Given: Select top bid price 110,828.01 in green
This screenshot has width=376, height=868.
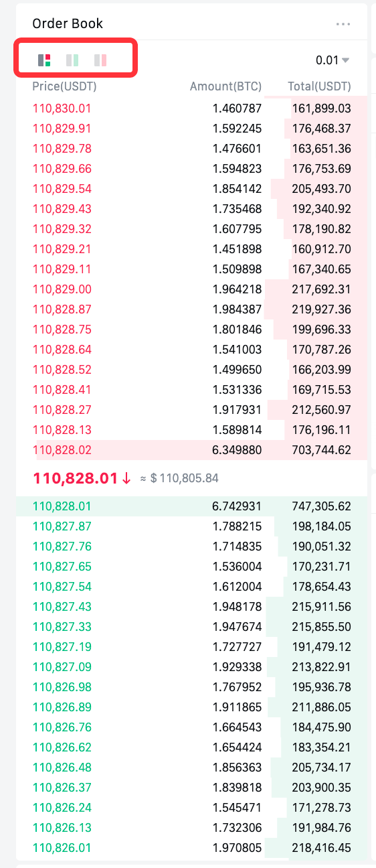Looking at the screenshot, I should [x=62, y=506].
